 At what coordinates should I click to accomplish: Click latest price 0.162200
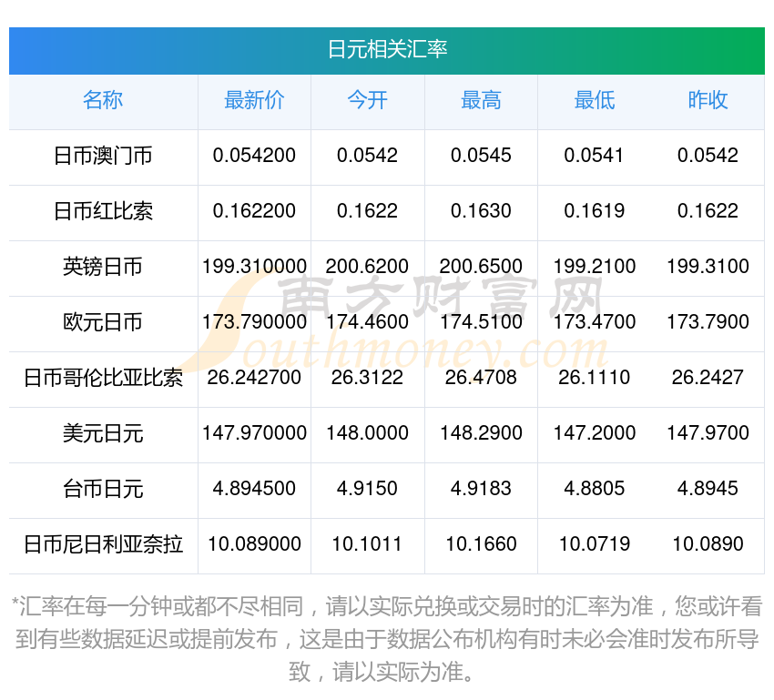(x=254, y=211)
